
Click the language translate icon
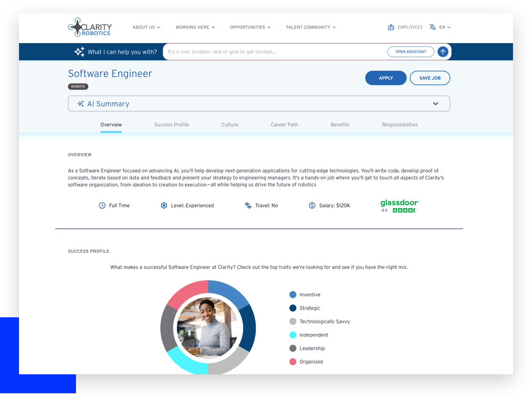(x=432, y=28)
